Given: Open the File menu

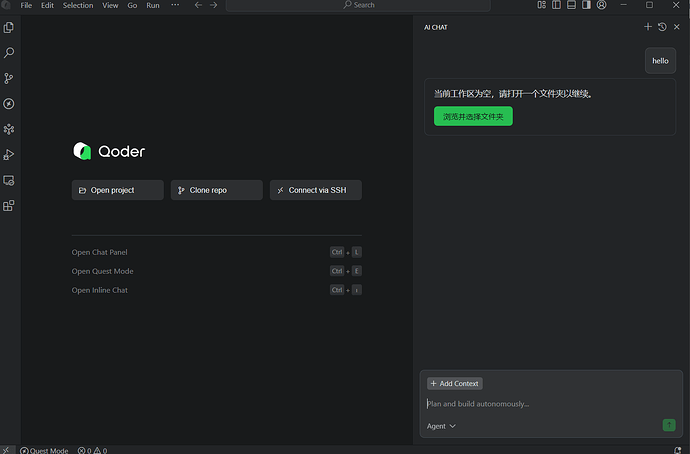Looking at the screenshot, I should 26,5.
